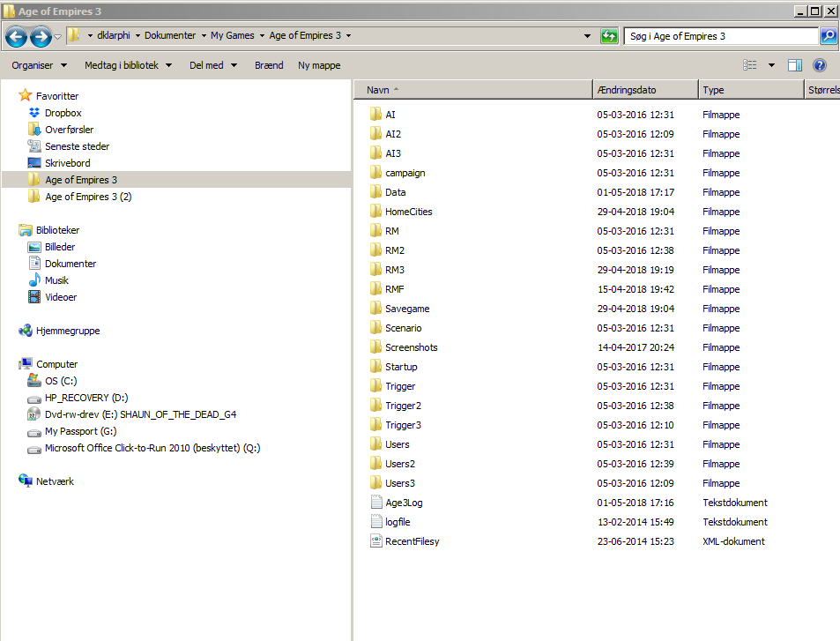840x641 pixels.
Task: Expand the arrow after Age of Empires 3 breadcrumb
Action: tap(348, 35)
